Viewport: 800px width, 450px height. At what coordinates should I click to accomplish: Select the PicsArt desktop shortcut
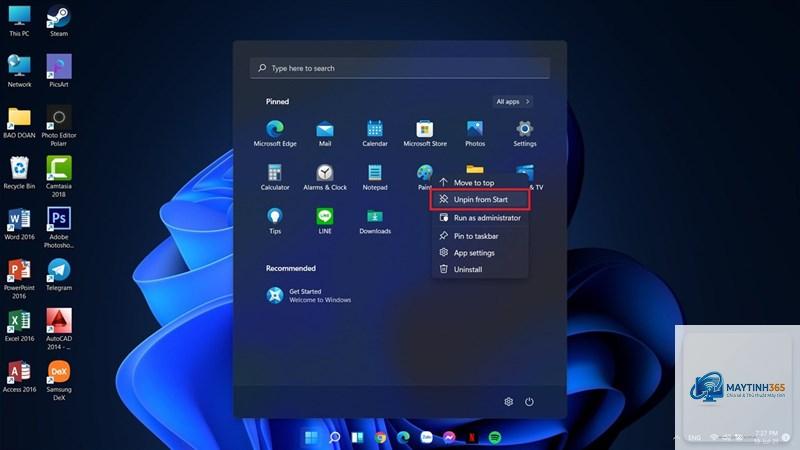59,71
